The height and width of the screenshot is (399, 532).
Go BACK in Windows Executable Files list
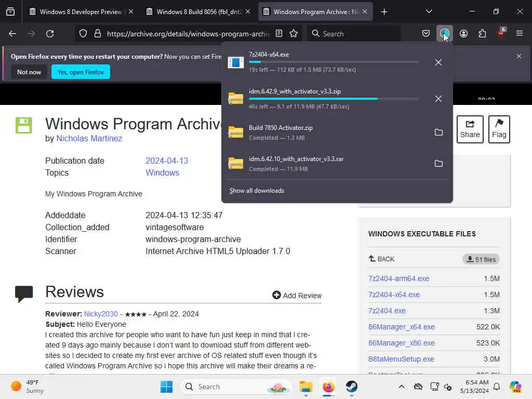[x=381, y=259]
